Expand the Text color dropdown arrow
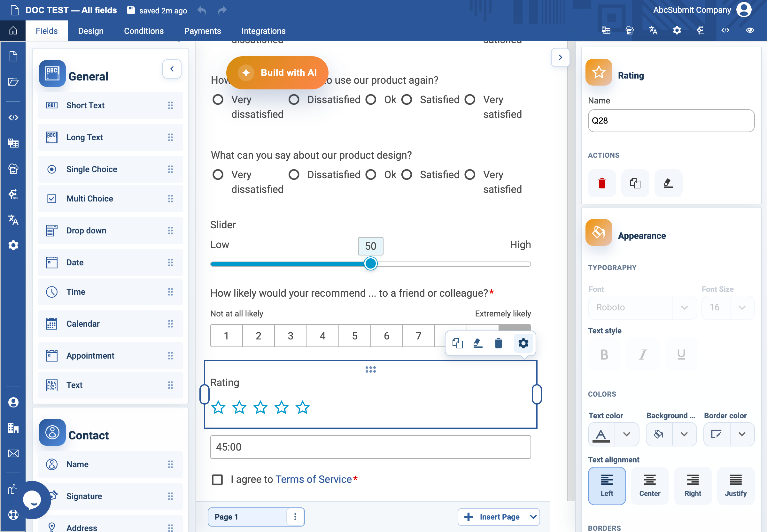This screenshot has width=767, height=532. point(627,434)
